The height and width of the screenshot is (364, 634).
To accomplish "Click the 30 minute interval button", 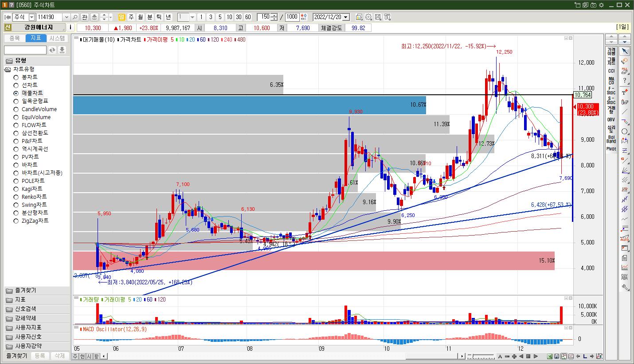I will (x=239, y=17).
